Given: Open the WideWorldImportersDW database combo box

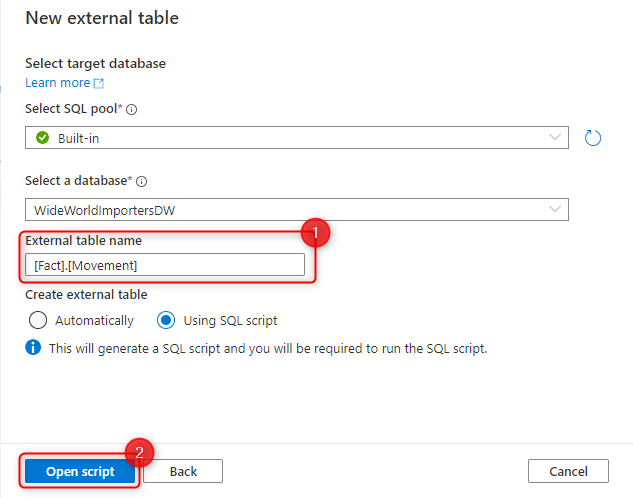Looking at the screenshot, I should click(x=297, y=209).
